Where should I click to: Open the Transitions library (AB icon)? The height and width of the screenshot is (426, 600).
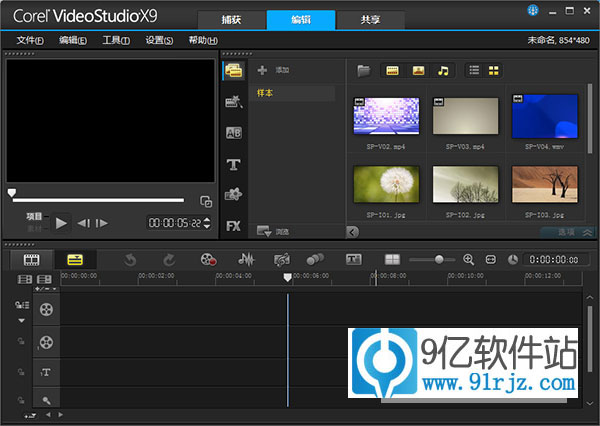[x=233, y=132]
